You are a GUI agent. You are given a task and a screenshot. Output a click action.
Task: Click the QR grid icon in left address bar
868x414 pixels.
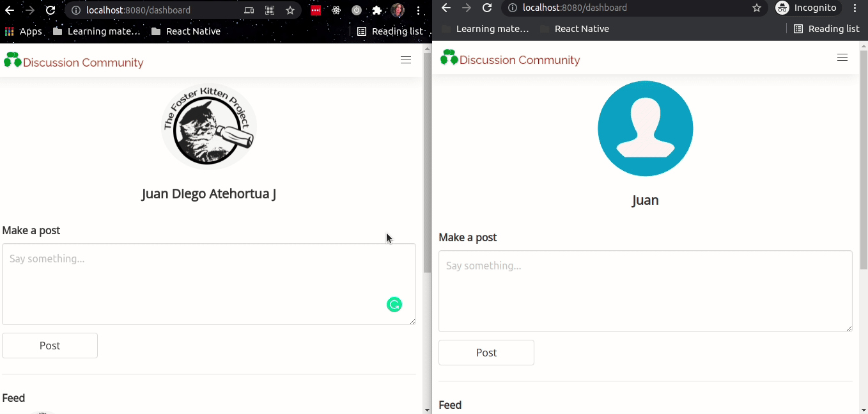pyautogui.click(x=270, y=10)
